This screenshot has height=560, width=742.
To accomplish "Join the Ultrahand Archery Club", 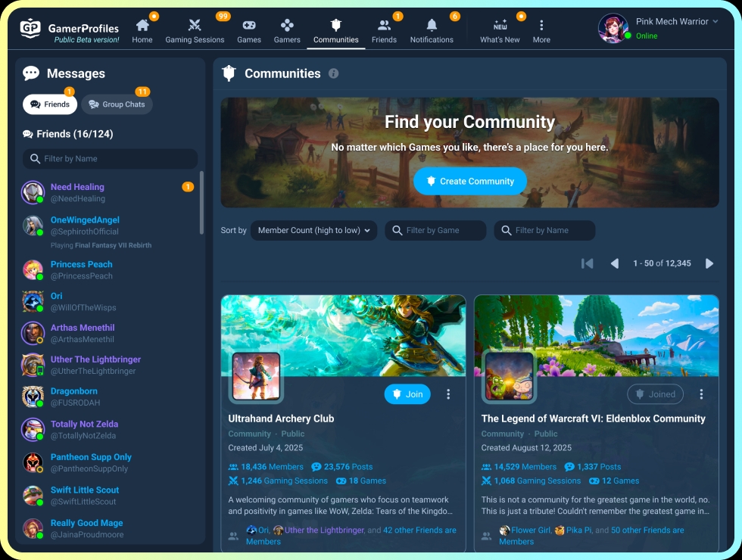I will coord(407,394).
